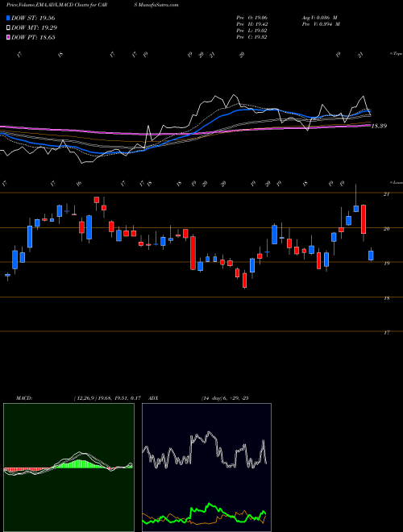Click the 17 price axis label

pos(386,333)
